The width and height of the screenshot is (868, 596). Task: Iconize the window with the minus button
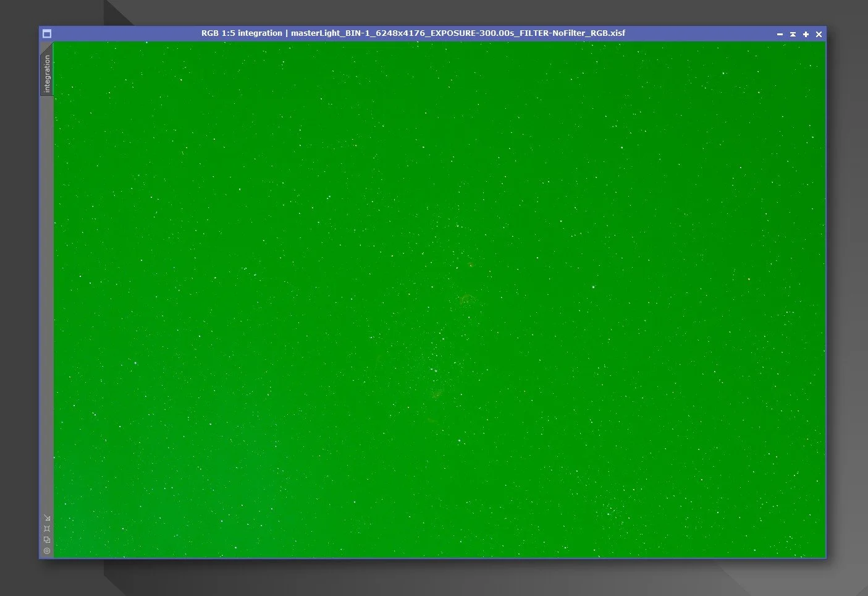coord(780,34)
